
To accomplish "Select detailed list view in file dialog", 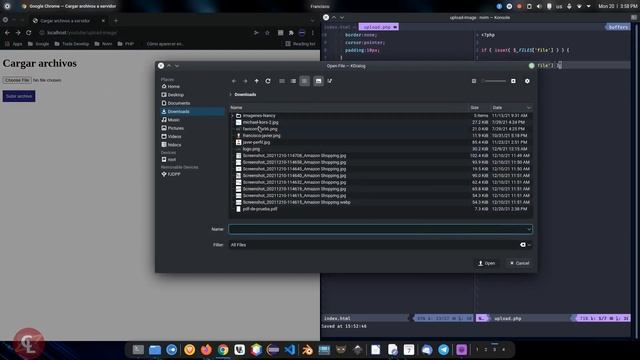I will tap(304, 81).
